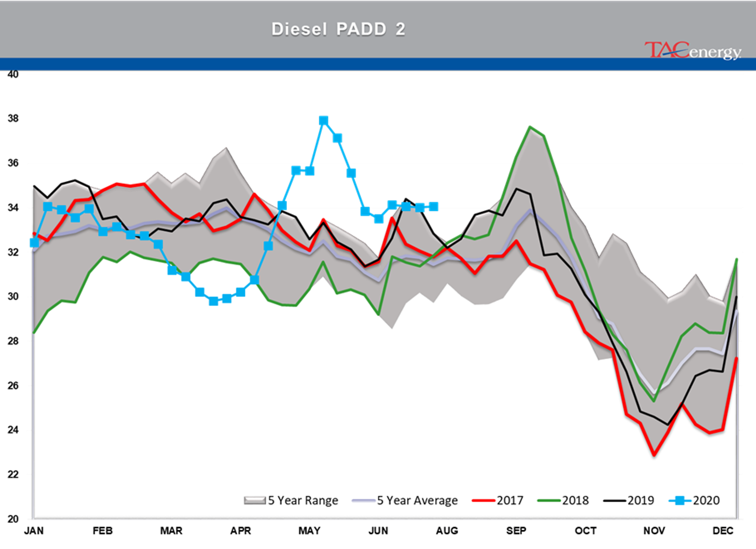756x549 pixels.
Task: Click the 34 y-axis value
Action: coord(13,208)
